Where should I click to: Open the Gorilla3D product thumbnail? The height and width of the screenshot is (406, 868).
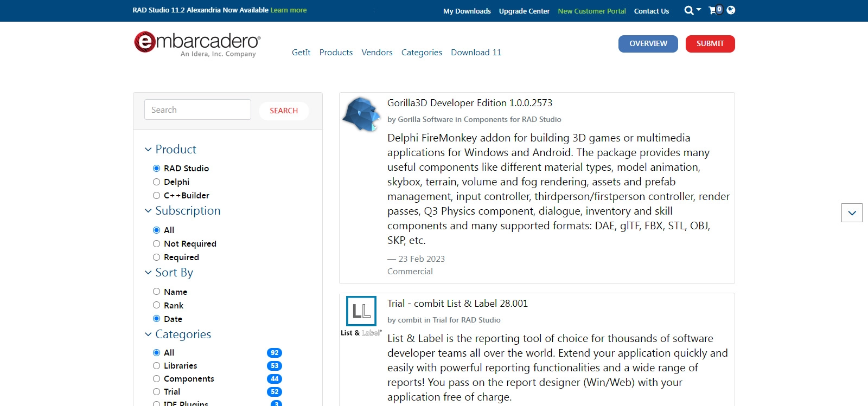pos(361,114)
